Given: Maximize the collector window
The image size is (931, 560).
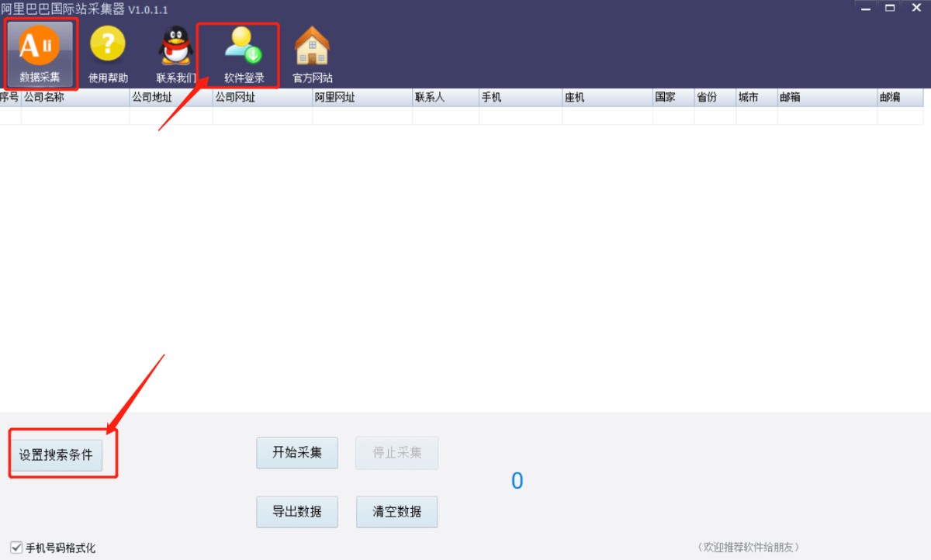Looking at the screenshot, I should 890,8.
